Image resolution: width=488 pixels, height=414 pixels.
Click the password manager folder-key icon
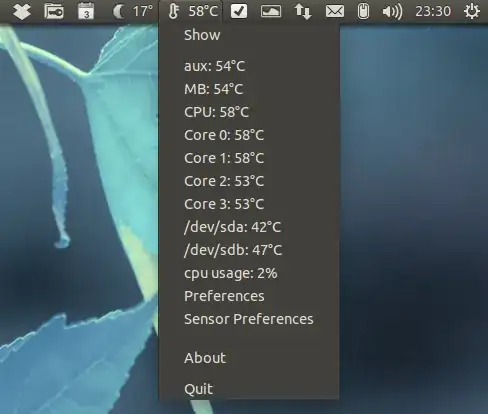tap(54, 11)
